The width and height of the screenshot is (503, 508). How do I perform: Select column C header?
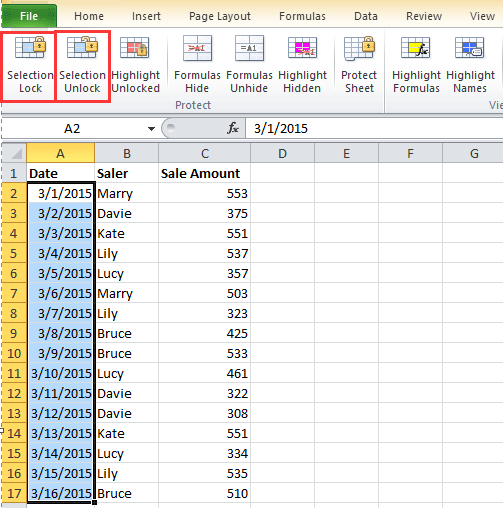[x=205, y=153]
